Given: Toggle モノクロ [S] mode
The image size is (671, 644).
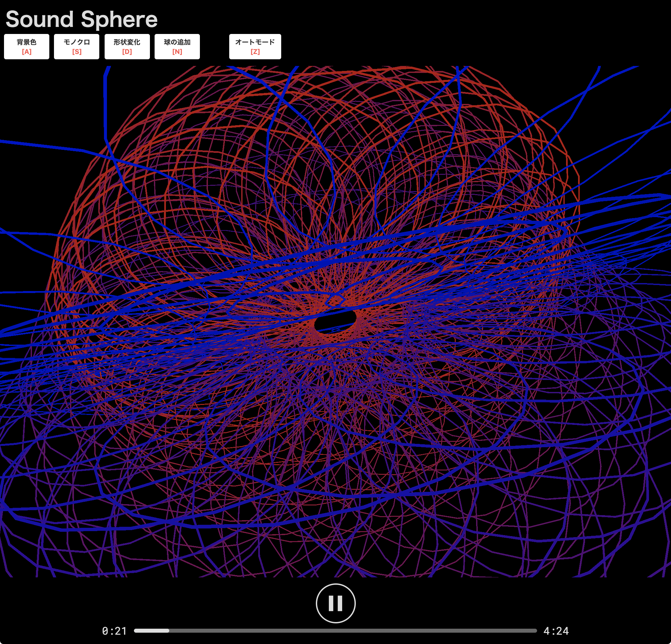Looking at the screenshot, I should point(76,47).
